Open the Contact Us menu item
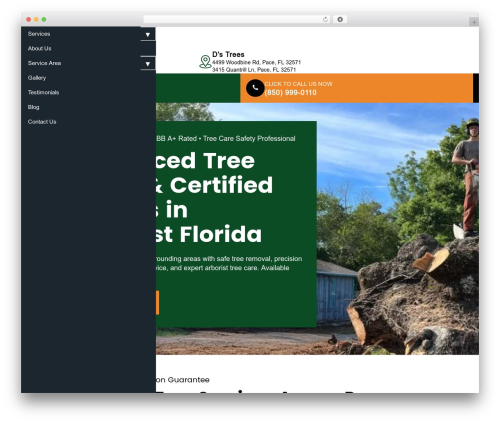This screenshot has height=423, width=500. click(42, 122)
